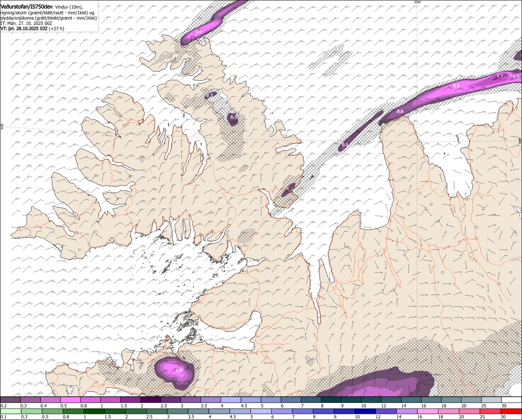
Task: Pick the crimson 25 swatch in the lower legend
Action: [x=490, y=411]
